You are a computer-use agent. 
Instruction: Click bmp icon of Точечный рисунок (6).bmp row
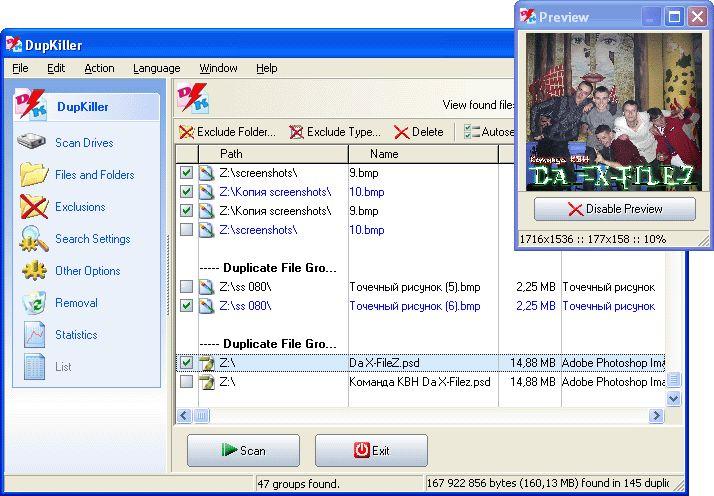click(206, 306)
